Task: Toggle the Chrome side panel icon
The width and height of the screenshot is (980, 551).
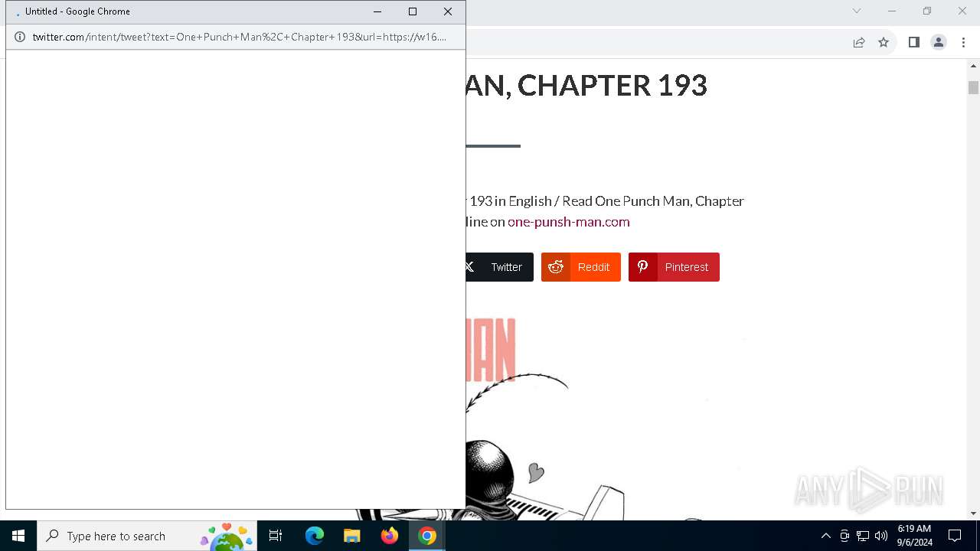Action: coord(913,42)
